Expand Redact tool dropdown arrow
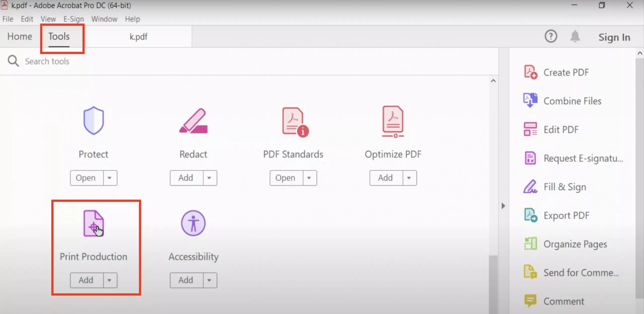 (x=210, y=178)
